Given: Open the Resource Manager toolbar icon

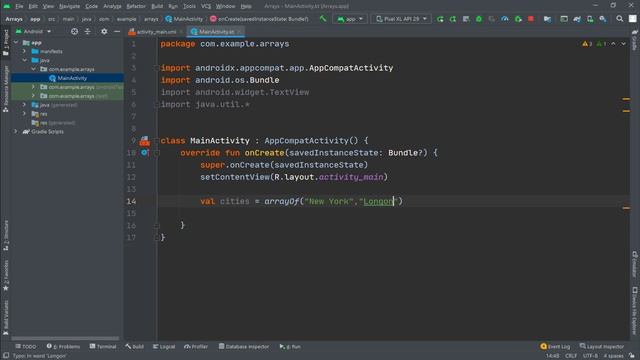Looking at the screenshot, I should coord(564,19).
